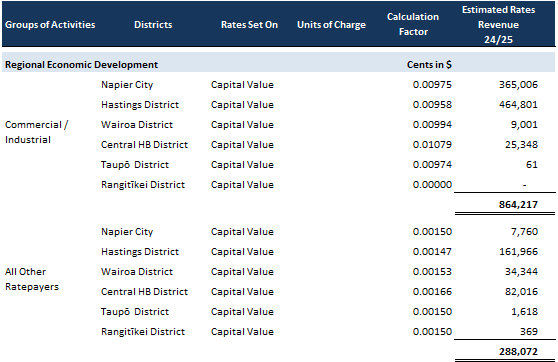Click the factor value 0.00974
Screen dimensions: 558x362
point(432,164)
